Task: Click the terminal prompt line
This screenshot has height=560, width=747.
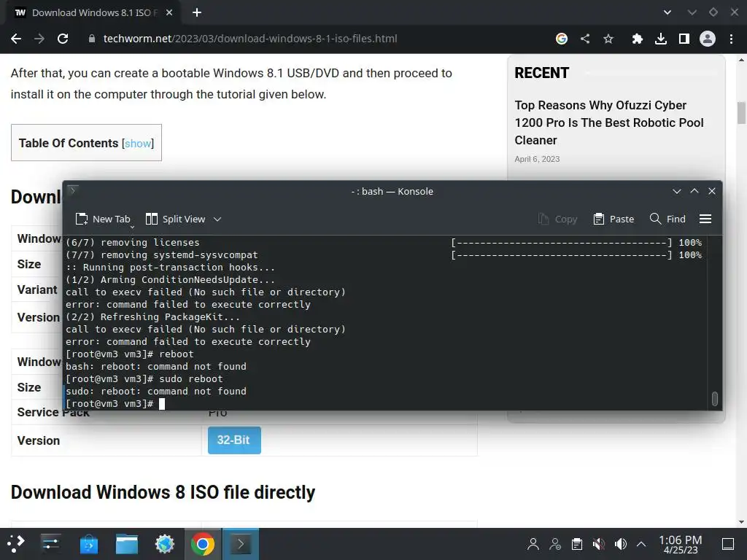Action: 115,404
